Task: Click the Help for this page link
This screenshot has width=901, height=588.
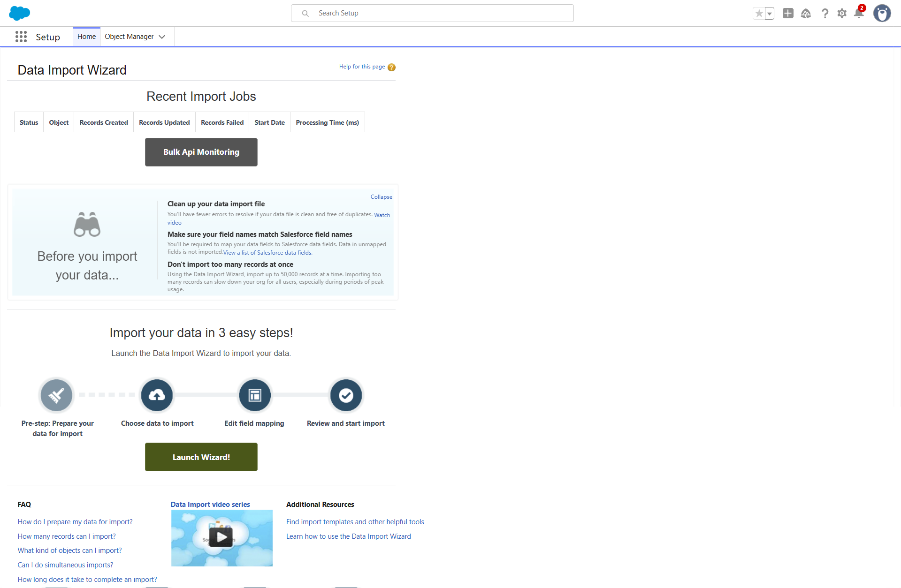Action: tap(362, 67)
